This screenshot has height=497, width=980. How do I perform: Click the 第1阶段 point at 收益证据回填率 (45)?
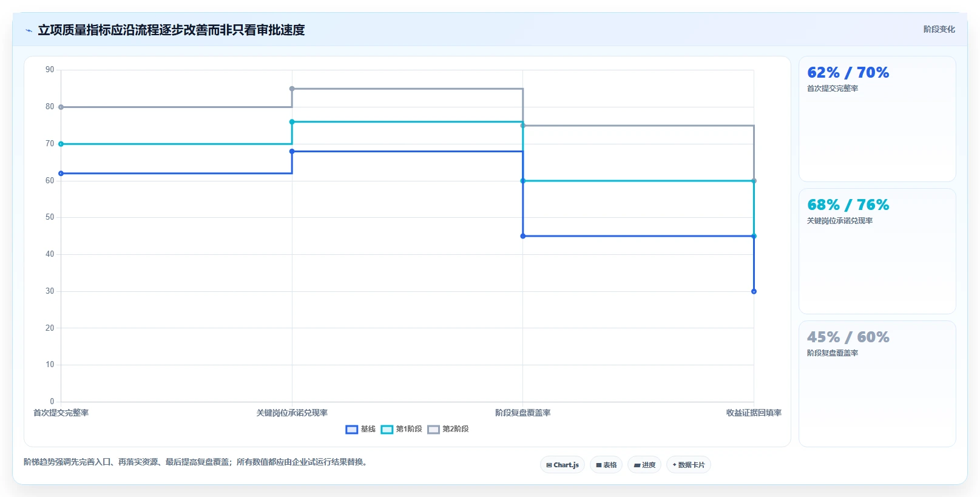(x=754, y=236)
